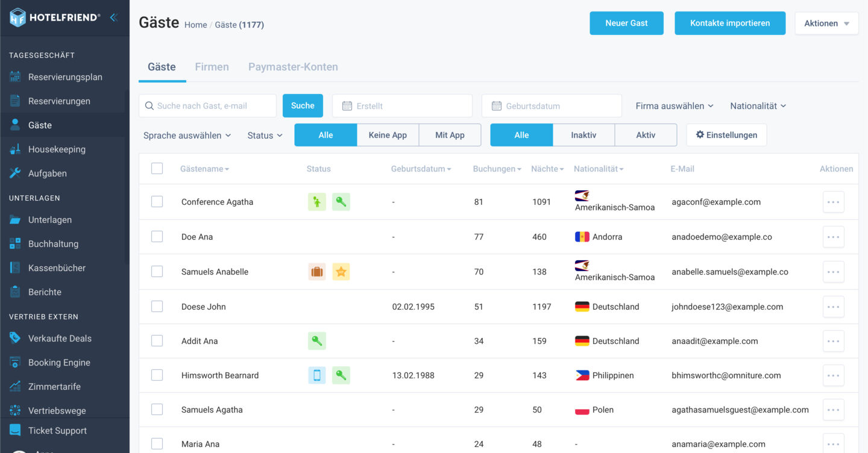This screenshot has height=453, width=868.
Task: Click green key status icon for Conference Agatha
Action: tap(341, 202)
